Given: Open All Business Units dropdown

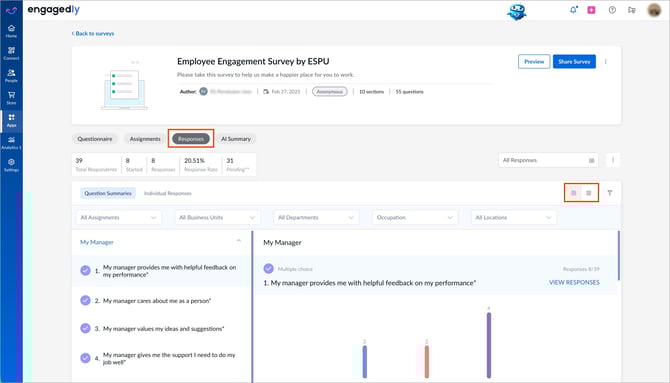Looking at the screenshot, I should click(217, 218).
